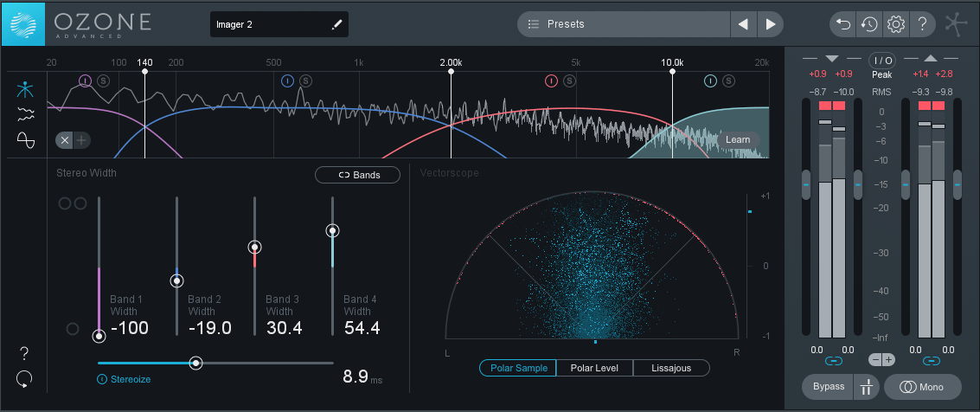Toggle Band 4 power button (teal)
Image resolution: width=980 pixels, height=412 pixels.
pos(711,80)
